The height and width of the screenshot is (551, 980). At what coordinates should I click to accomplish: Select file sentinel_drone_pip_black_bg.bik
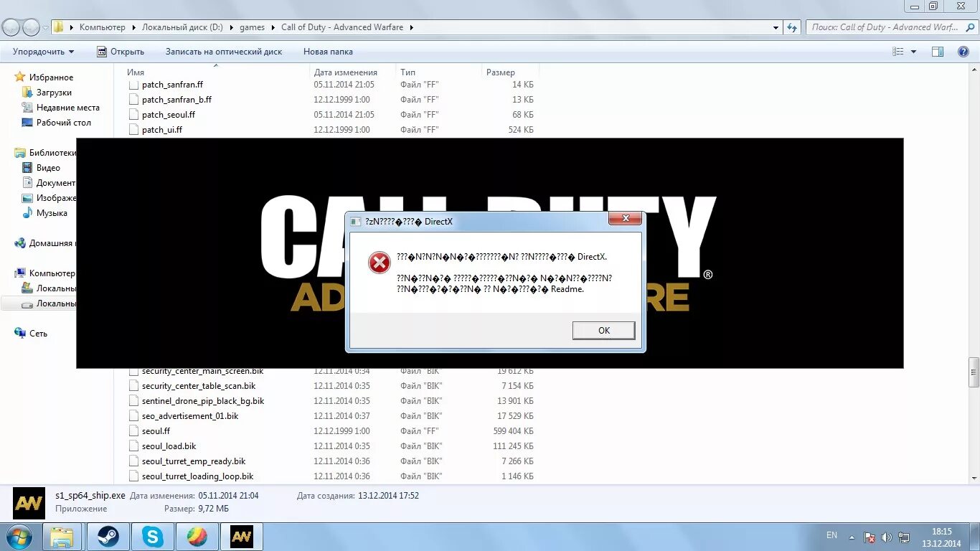tap(202, 401)
